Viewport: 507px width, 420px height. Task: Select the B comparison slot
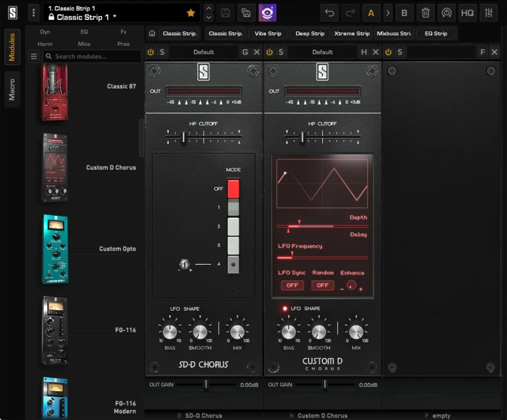pyautogui.click(x=404, y=13)
